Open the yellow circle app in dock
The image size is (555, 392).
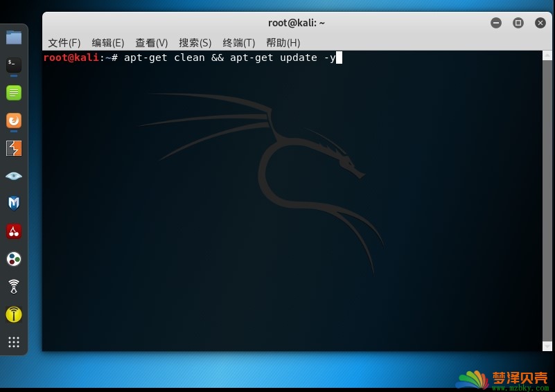pyautogui.click(x=14, y=314)
